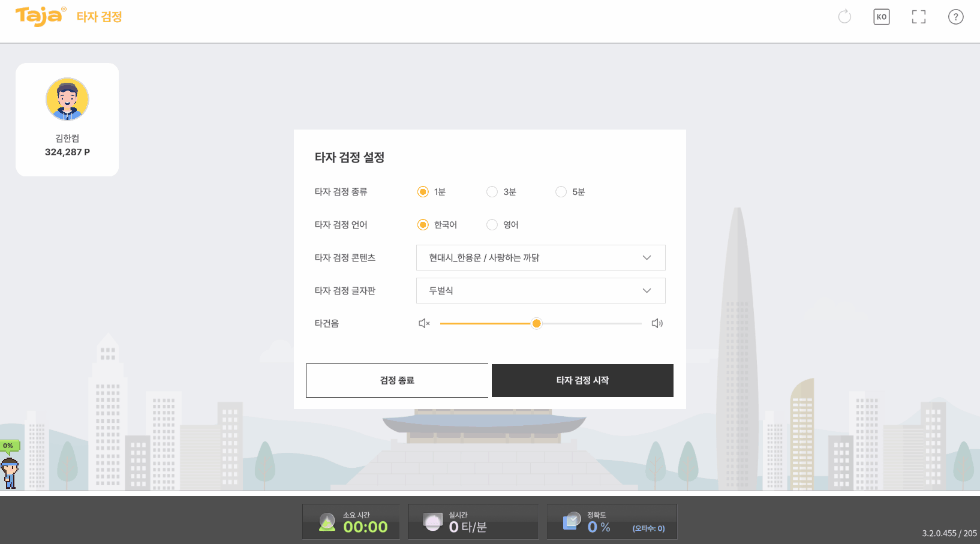Click the 김한컴 profile avatar
980x544 pixels.
(x=67, y=99)
